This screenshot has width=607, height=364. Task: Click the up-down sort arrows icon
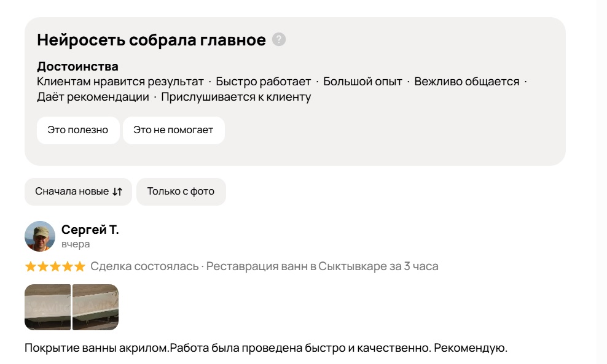[x=117, y=192]
